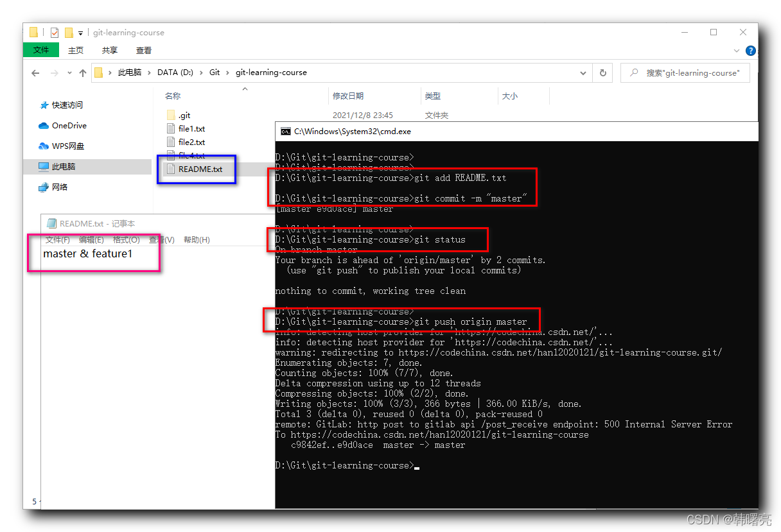Open Notepad's 格式(O) menu

(127, 240)
